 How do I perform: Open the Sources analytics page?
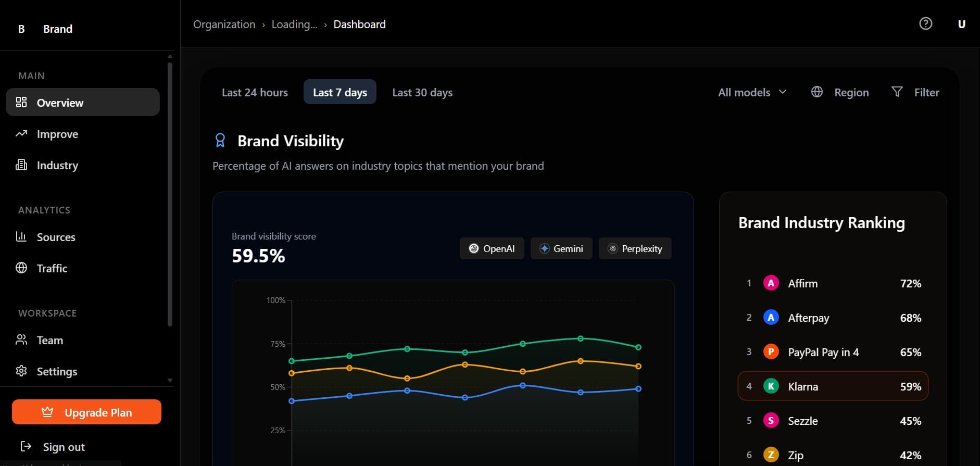pyautogui.click(x=83, y=237)
